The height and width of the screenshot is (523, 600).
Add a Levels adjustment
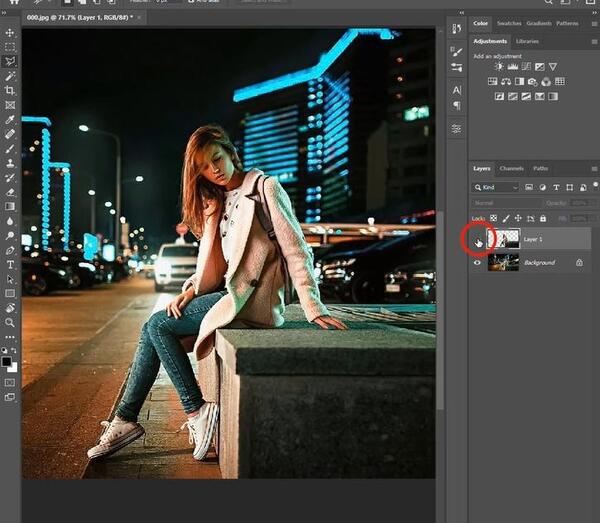(512, 67)
